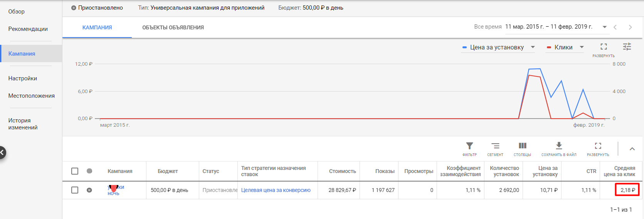Select Кампания in sidebar
The image size is (644, 219).
(x=31, y=54)
